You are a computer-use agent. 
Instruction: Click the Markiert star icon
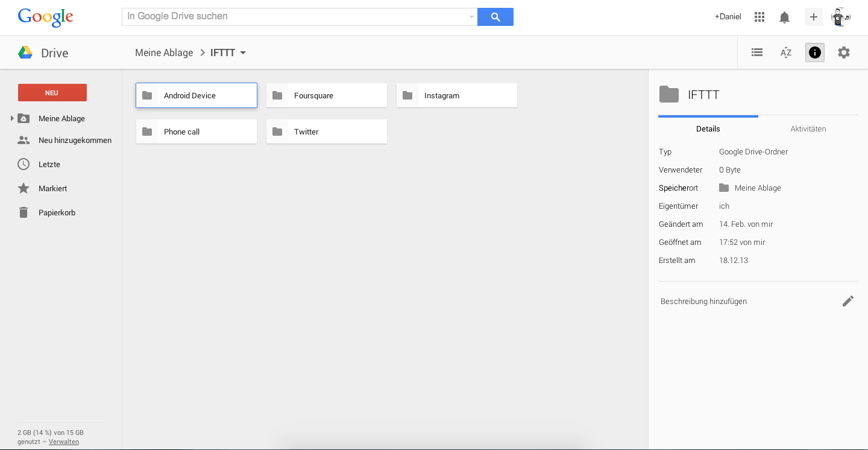coord(24,188)
